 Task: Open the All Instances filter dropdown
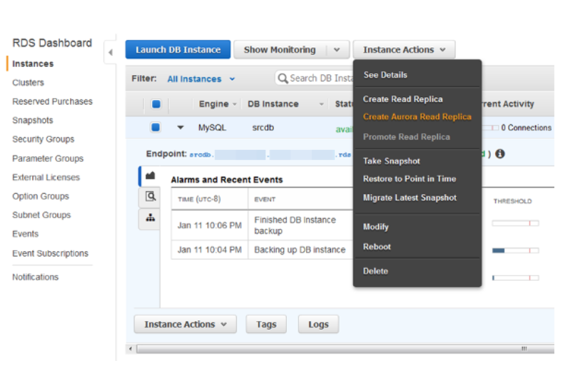201,79
